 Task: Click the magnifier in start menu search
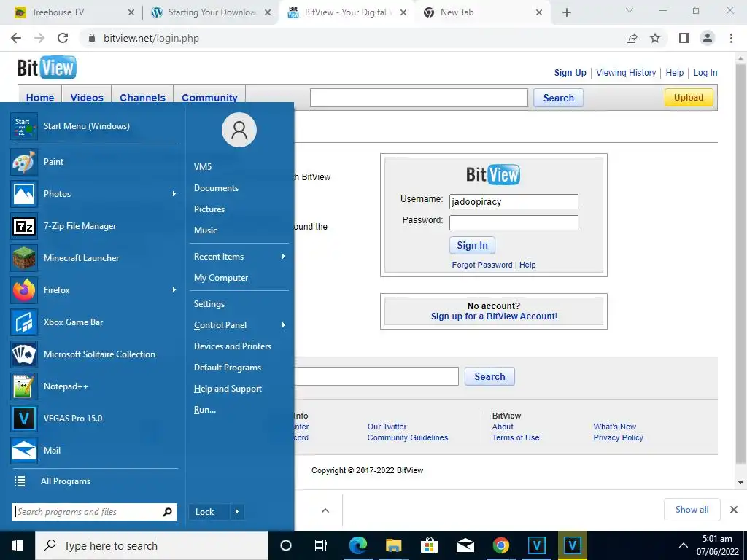[167, 512]
